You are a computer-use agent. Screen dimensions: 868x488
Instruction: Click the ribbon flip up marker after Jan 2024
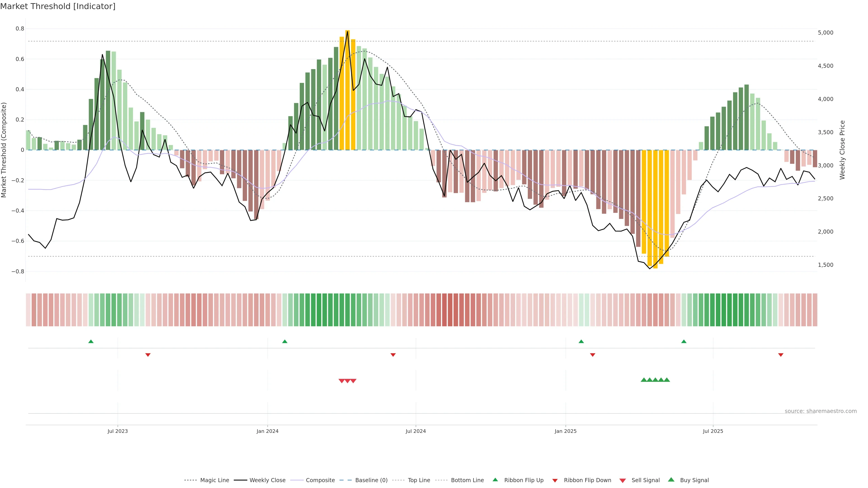(284, 342)
